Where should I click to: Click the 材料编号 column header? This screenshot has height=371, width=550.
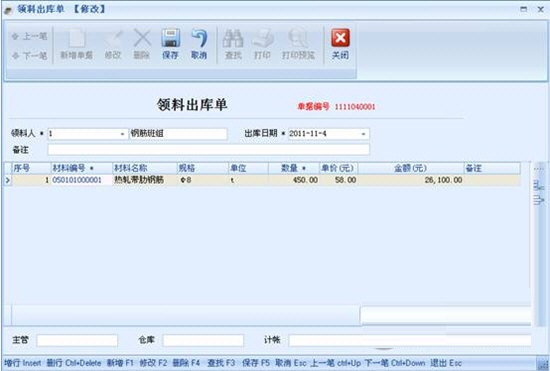(81, 168)
